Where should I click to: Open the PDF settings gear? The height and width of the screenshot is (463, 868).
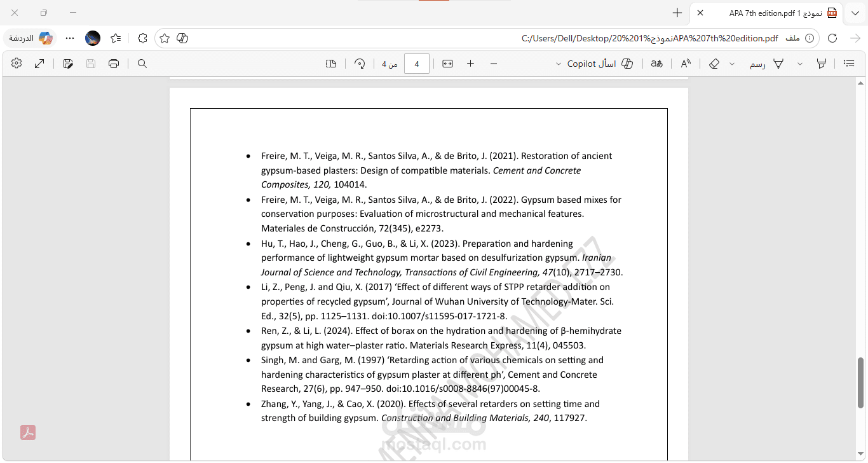tap(17, 64)
